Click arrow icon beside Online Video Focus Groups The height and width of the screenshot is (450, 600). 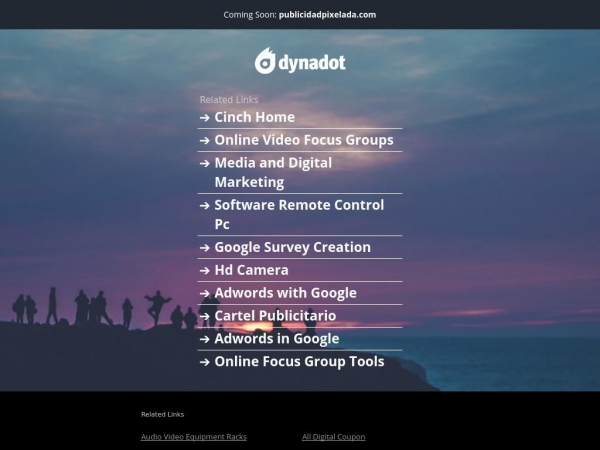(205, 140)
